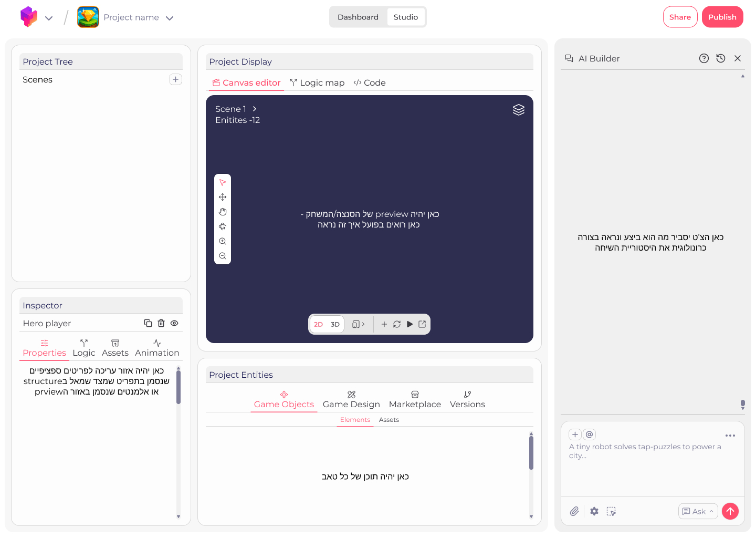756x538 pixels.
Task: Click the Publish button
Action: [x=722, y=17]
